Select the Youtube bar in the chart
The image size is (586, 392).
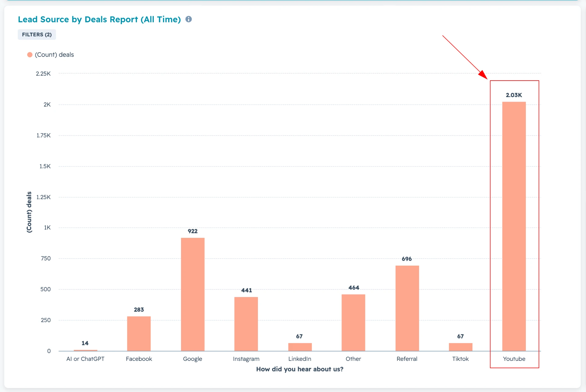point(514,226)
